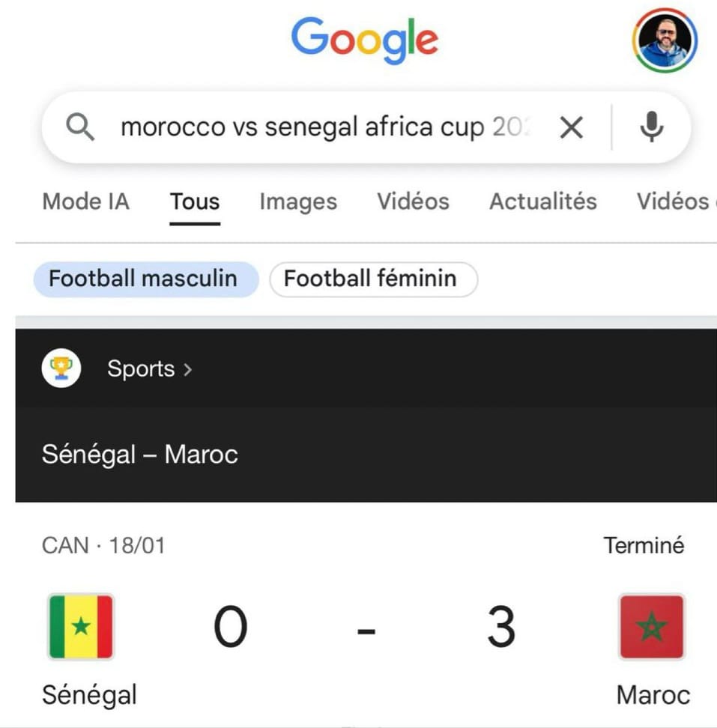717x728 pixels.
Task: Open the Sénégal team name link
Action: [89, 695]
